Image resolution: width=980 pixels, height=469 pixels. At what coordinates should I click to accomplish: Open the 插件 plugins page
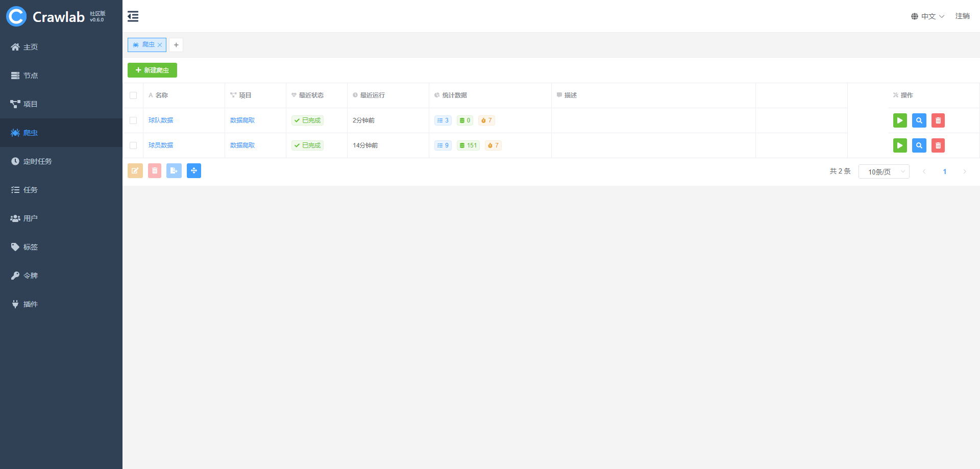click(61, 304)
